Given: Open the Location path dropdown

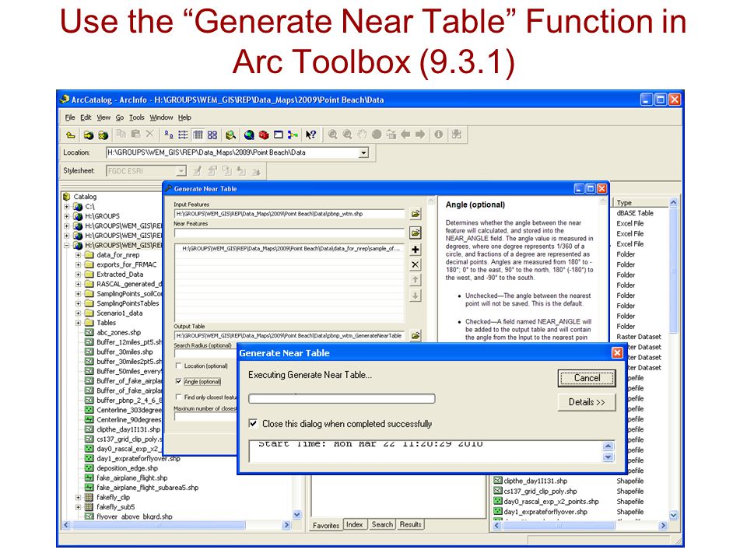Looking at the screenshot, I should 363,153.
